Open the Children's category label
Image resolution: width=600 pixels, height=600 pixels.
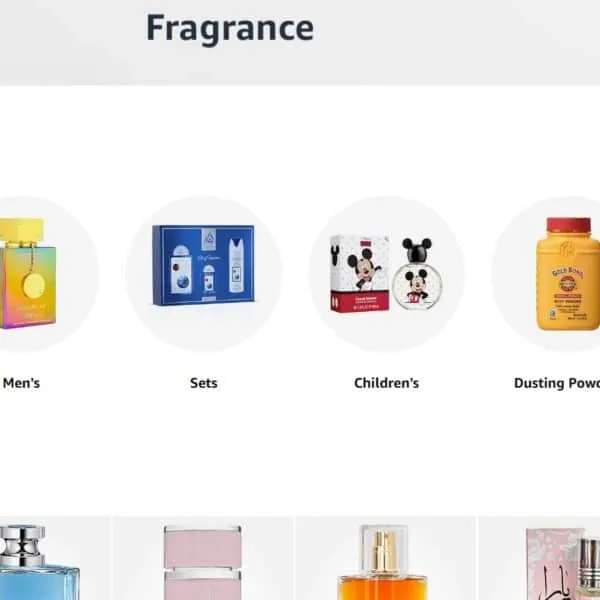point(386,383)
